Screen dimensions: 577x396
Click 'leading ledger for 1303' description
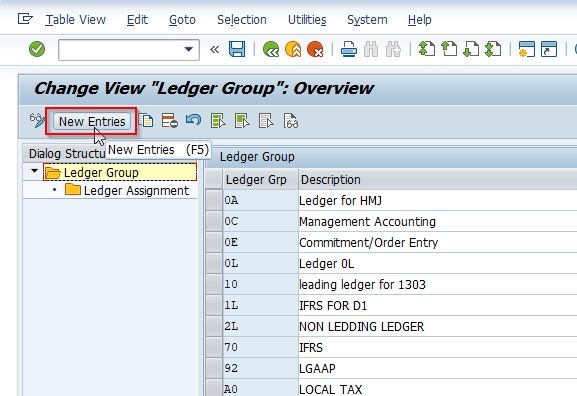click(x=362, y=284)
